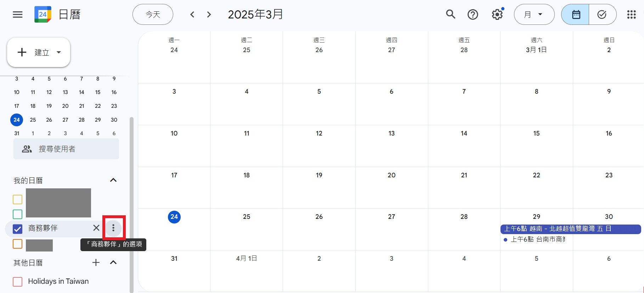The image size is (644, 293).
Task: Open the 建立 create menu
Action: (39, 52)
